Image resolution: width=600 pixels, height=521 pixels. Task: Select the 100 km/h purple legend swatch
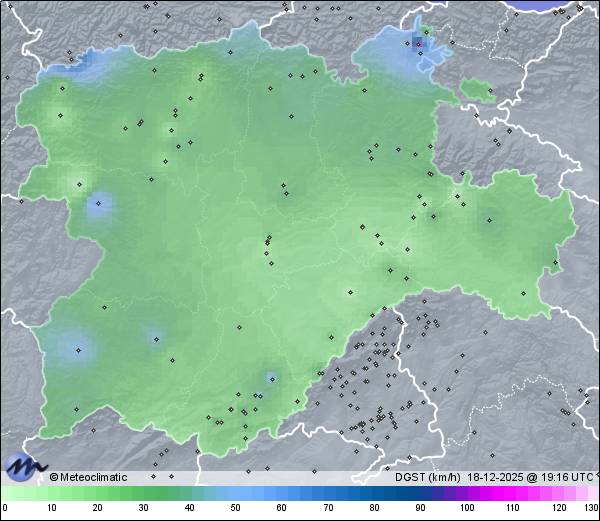pyautogui.click(x=466, y=494)
